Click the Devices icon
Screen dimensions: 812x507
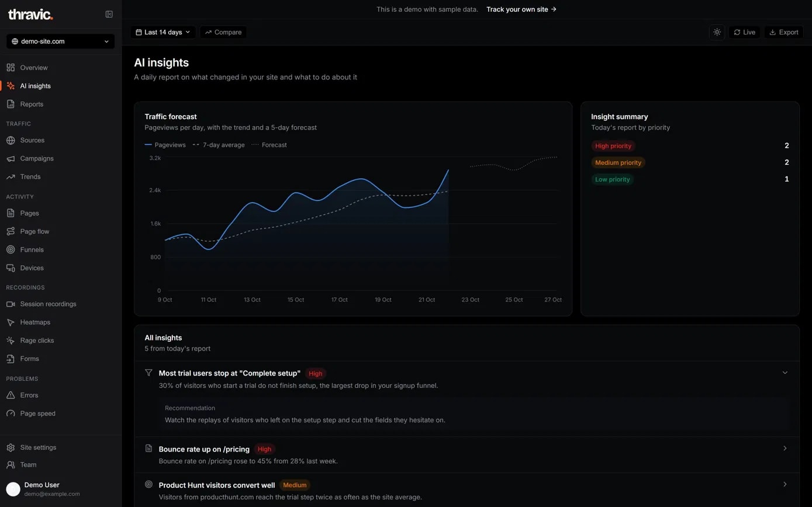pyautogui.click(x=11, y=268)
